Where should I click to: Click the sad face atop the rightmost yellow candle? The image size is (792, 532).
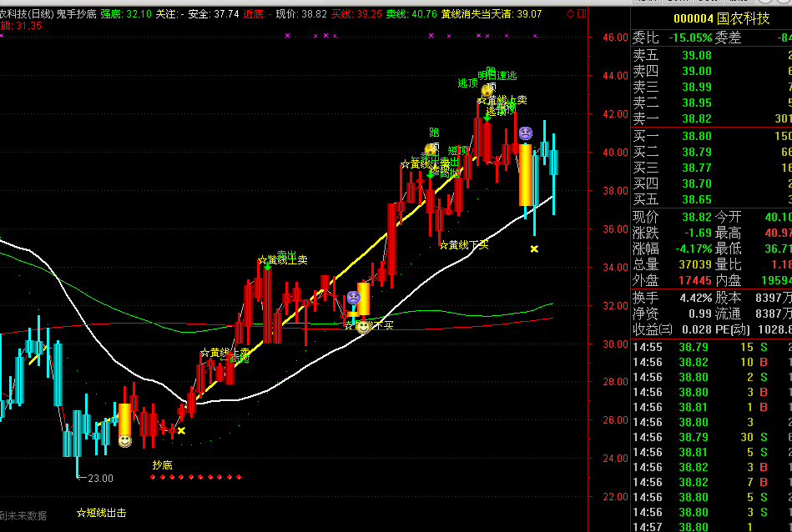coord(526,133)
